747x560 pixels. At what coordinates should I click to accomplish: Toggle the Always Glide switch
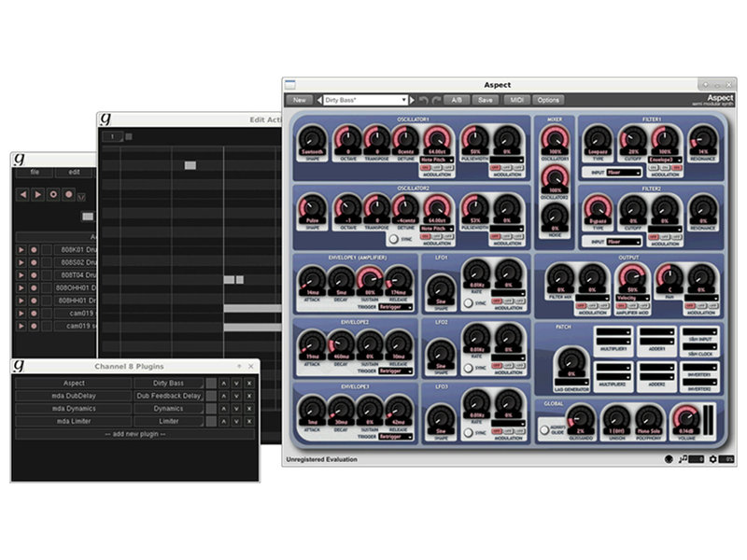[544, 430]
